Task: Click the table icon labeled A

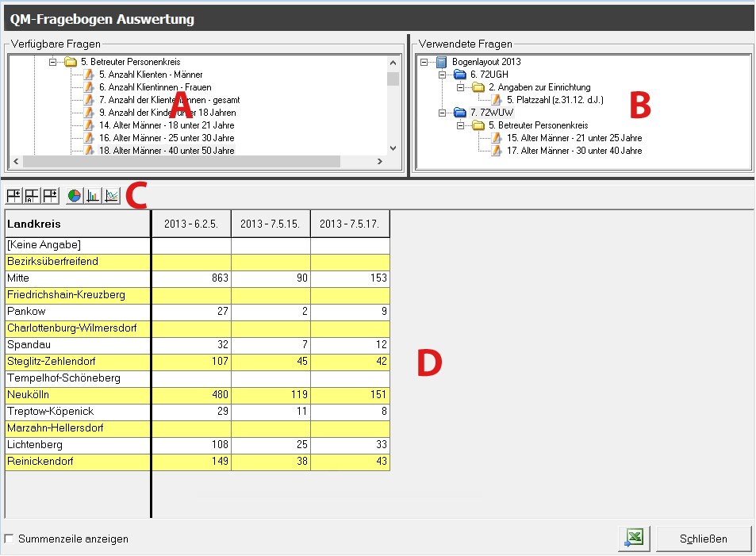Action: pos(33,195)
